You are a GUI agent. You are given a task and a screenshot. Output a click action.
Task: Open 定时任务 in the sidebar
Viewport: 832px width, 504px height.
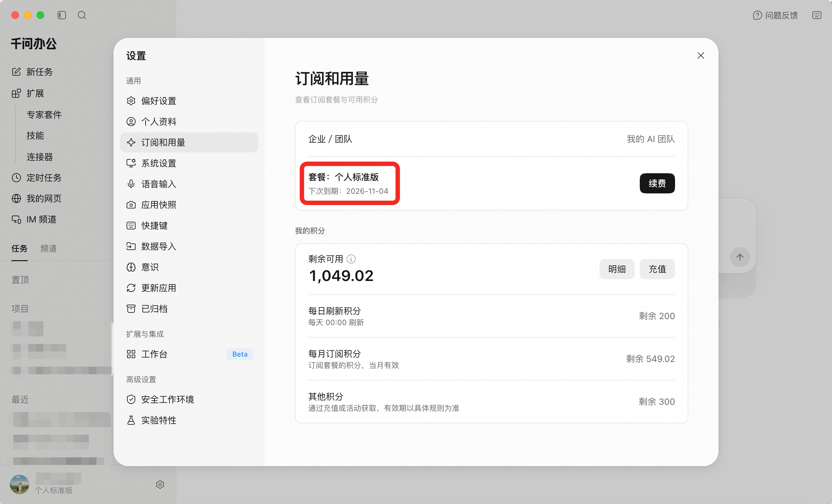tap(37, 178)
